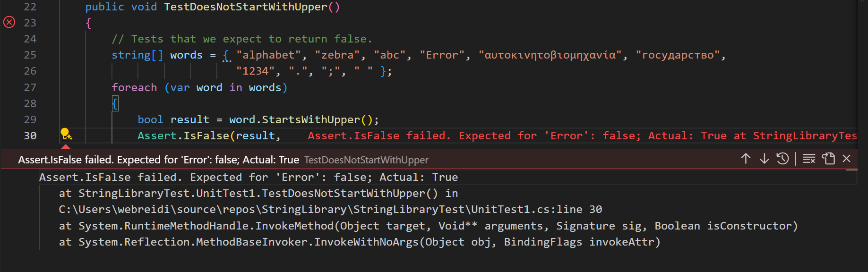This screenshot has height=272, width=868.
Task: Go to next message with the down arrow
Action: [764, 159]
